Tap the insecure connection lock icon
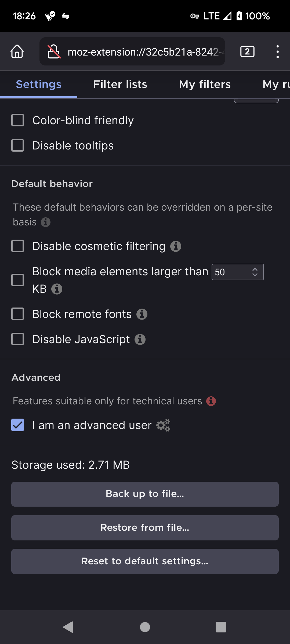 coord(54,52)
